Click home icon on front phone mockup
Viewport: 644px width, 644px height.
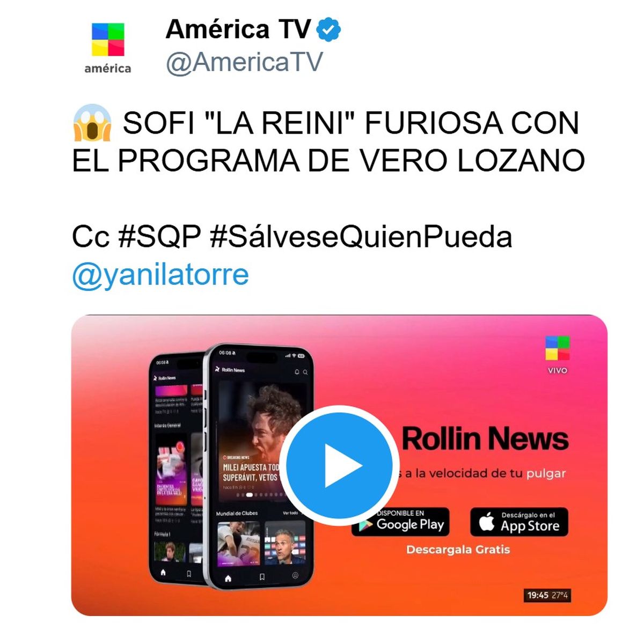point(228,578)
